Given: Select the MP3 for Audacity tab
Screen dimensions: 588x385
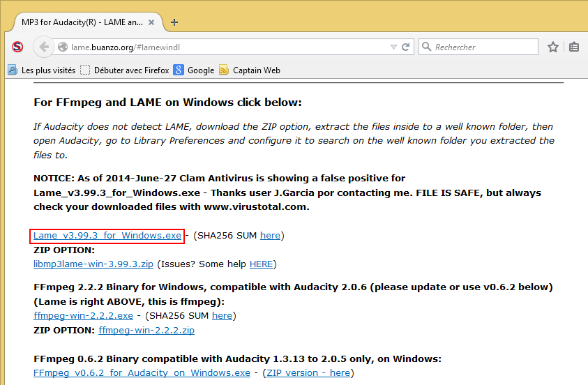Looking at the screenshot, I should (82, 22).
